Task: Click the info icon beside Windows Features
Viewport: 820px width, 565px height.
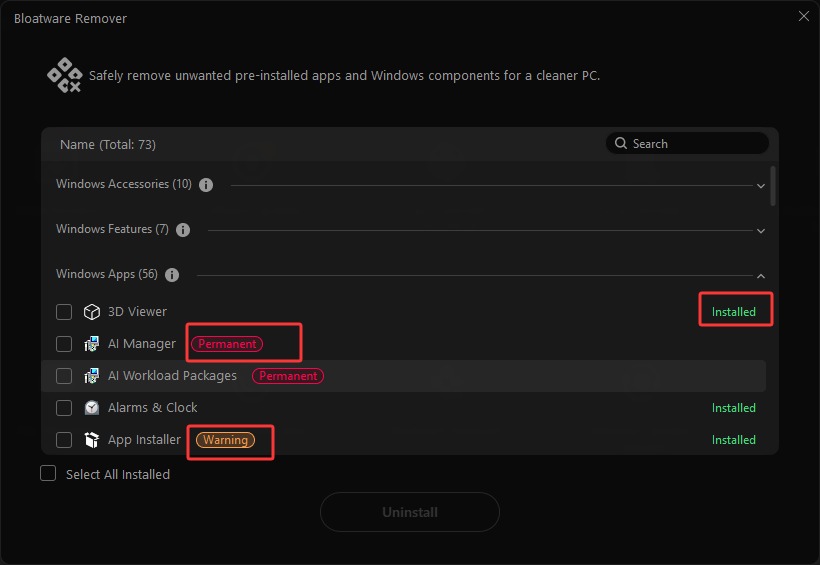Action: pyautogui.click(x=183, y=230)
